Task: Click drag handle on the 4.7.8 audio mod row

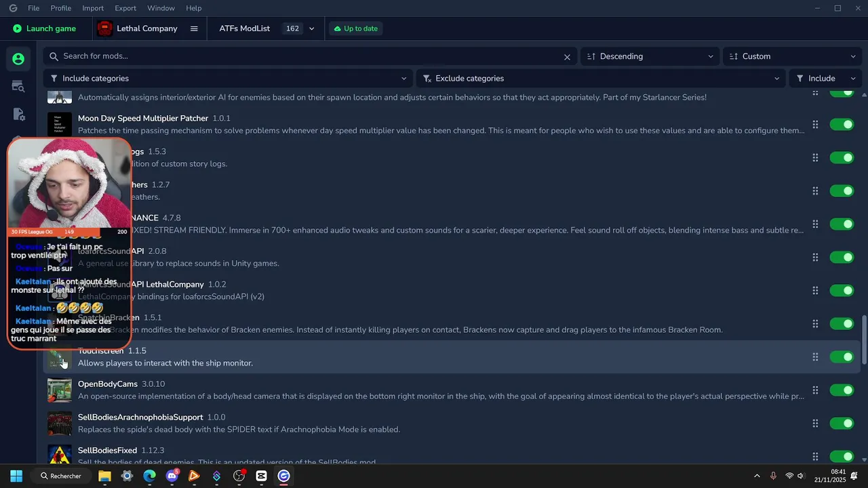Action: (815, 224)
